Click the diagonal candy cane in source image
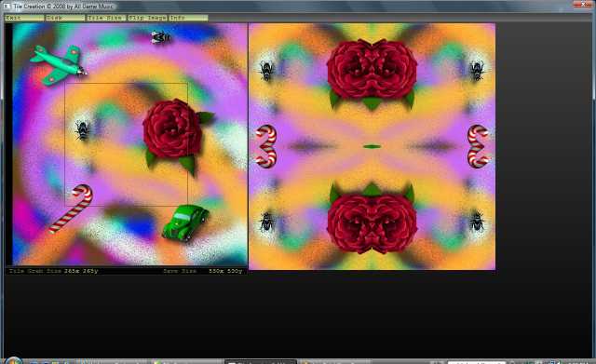This screenshot has width=596, height=364. tap(71, 209)
